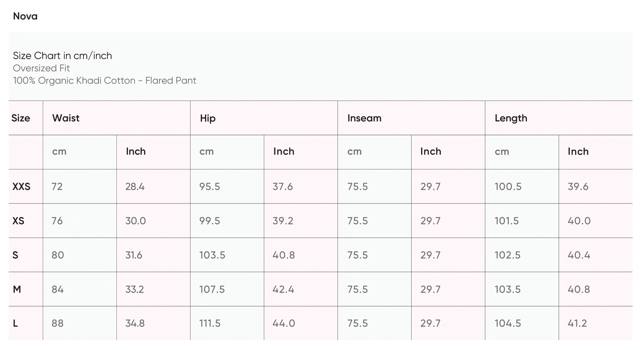
Task: Click the Oversized Fit description text
Action: 41,68
